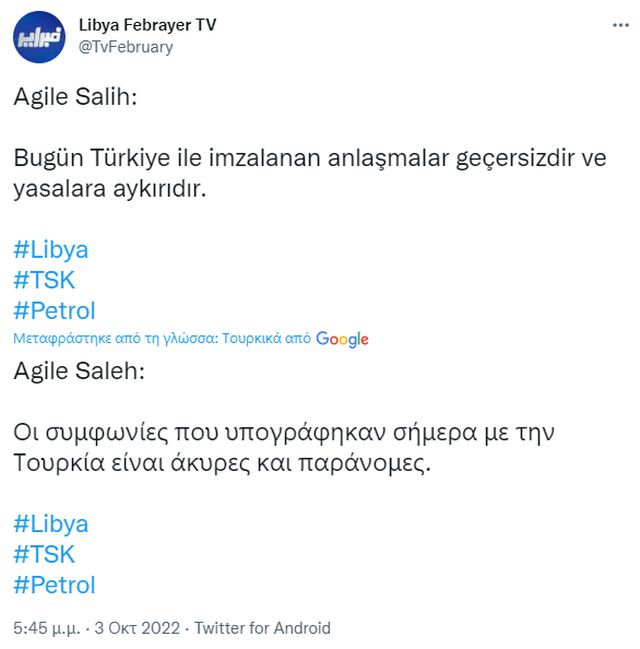Select #TSK hashtag in the Turkish original tweet
The height and width of the screenshot is (649, 640).
click(x=45, y=280)
